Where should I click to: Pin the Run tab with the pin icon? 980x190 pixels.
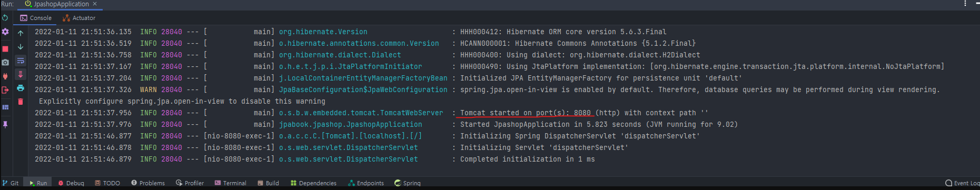(x=5, y=125)
